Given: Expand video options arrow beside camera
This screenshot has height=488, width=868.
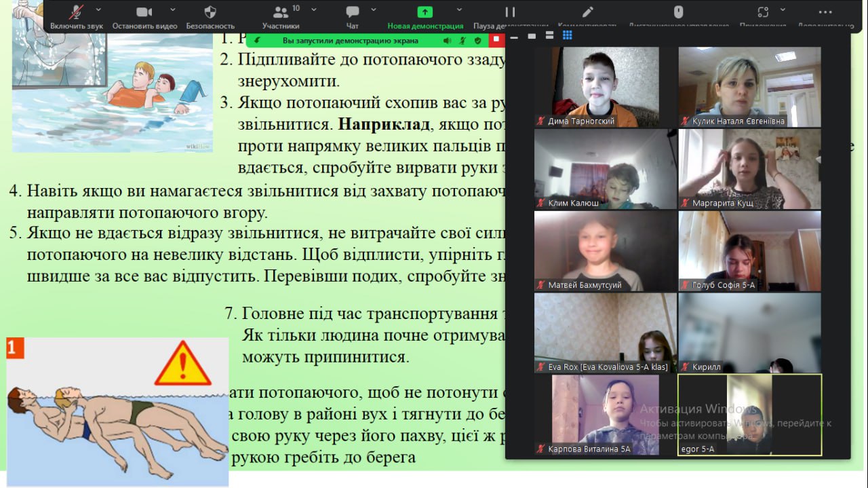Looking at the screenshot, I should tap(172, 10).
